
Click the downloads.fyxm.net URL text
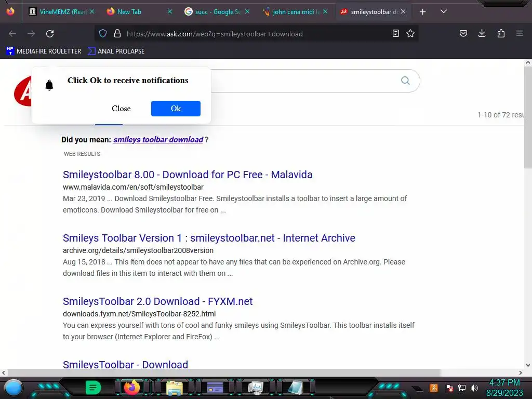(139, 314)
